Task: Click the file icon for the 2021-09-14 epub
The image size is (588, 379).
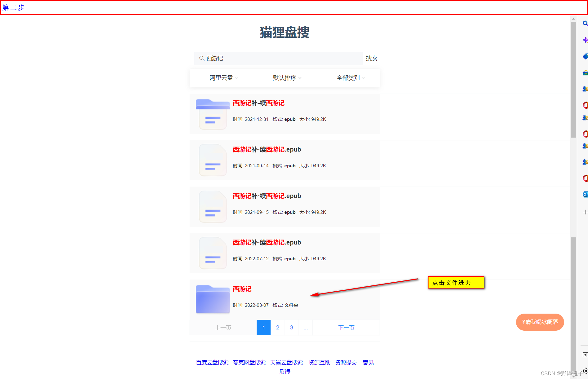Action: tap(213, 160)
